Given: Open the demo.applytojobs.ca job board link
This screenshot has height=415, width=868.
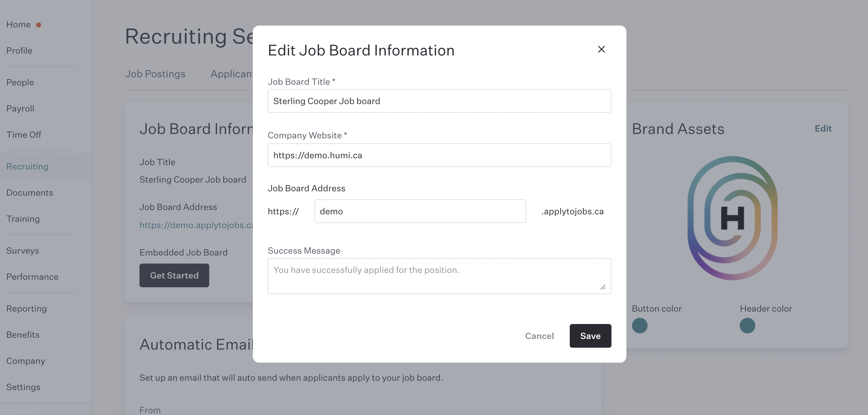Looking at the screenshot, I should [196, 225].
